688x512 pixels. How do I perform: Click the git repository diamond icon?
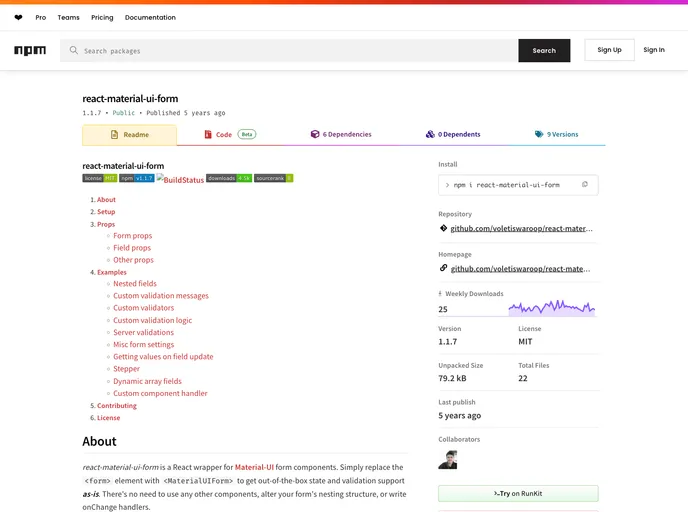coord(443,228)
